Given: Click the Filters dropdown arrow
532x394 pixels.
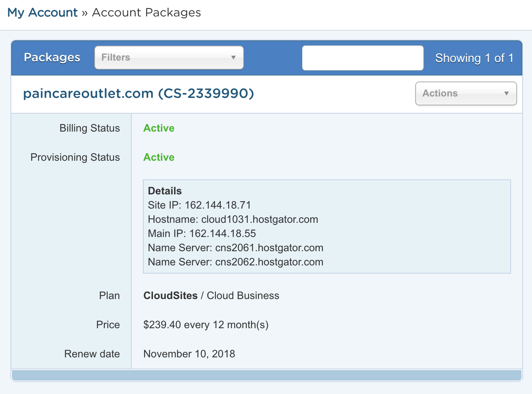Looking at the screenshot, I should click(233, 58).
